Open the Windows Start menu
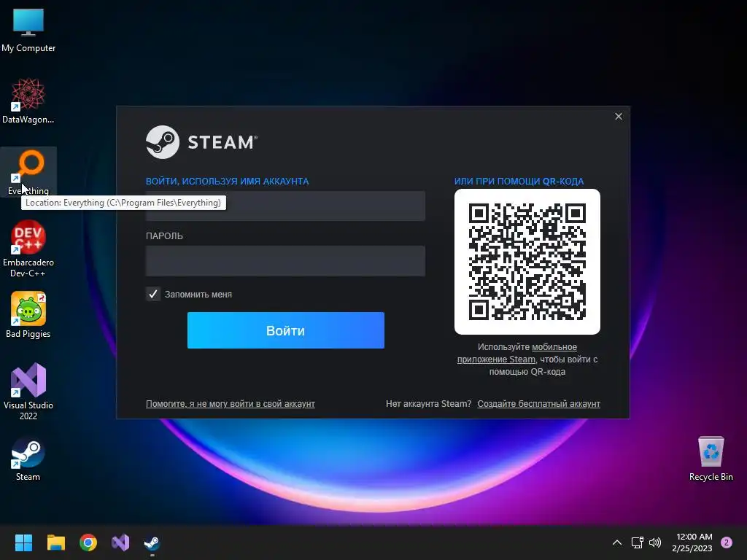Image resolution: width=747 pixels, height=560 pixels. 23,542
